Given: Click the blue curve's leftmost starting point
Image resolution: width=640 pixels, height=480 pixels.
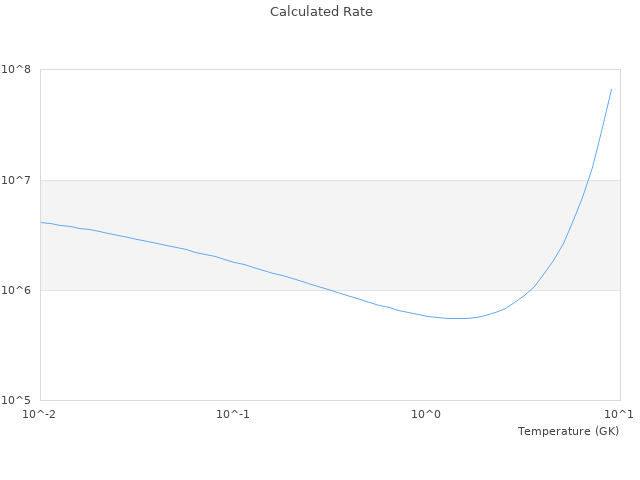Looking at the screenshot, I should [x=41, y=222].
